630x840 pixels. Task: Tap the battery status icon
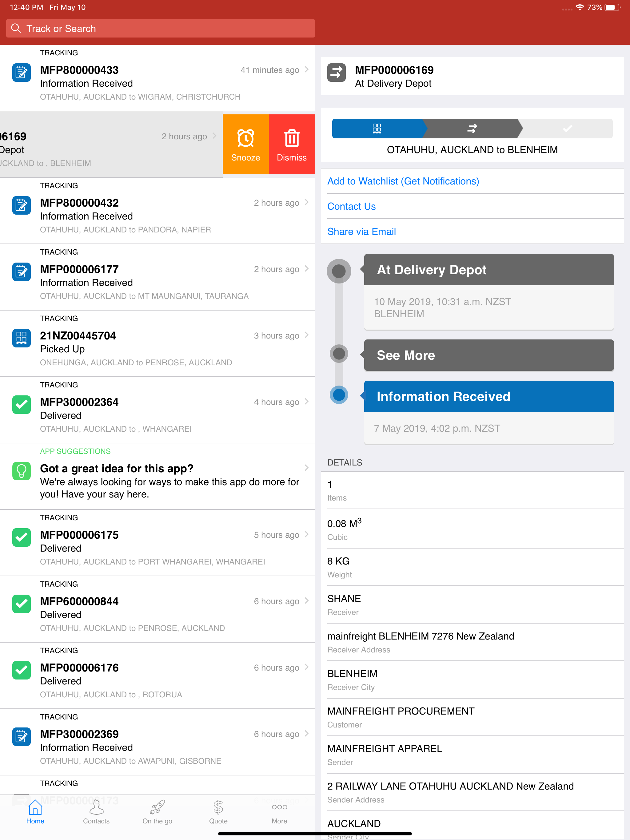tap(612, 7)
